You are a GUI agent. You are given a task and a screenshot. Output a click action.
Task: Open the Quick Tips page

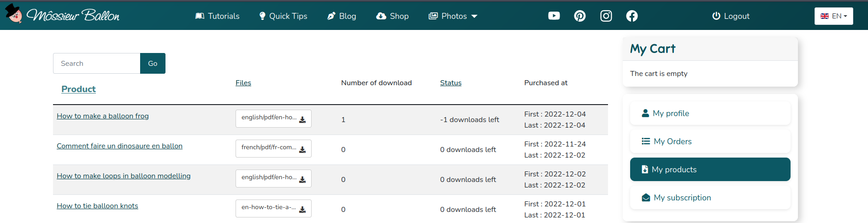(283, 16)
